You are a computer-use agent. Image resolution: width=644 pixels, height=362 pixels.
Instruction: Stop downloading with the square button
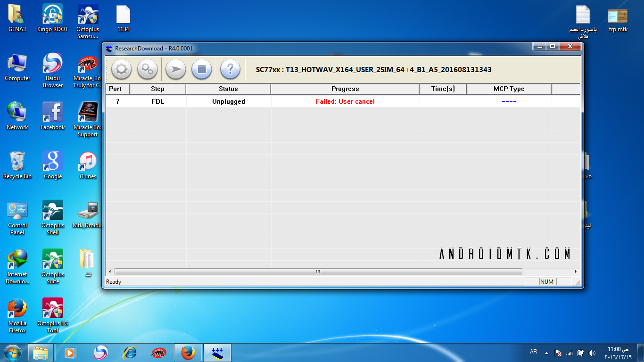click(x=201, y=70)
